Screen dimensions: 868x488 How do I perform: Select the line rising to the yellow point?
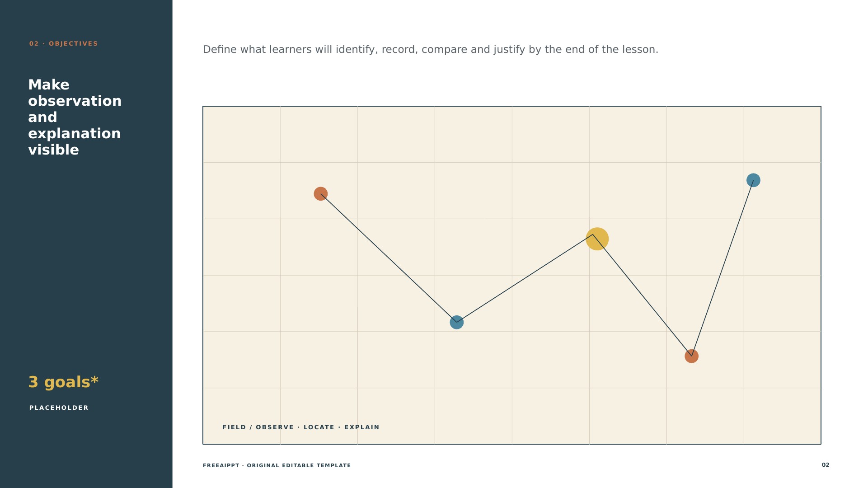(525, 278)
